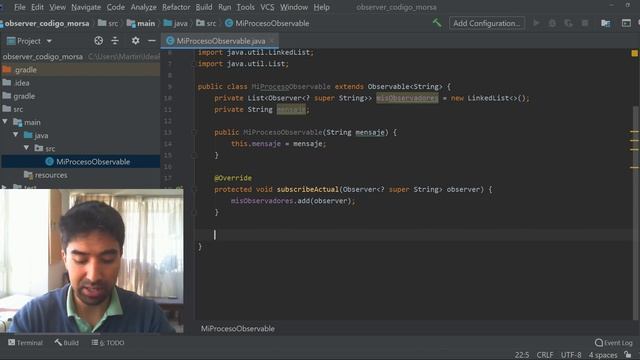Select the orange .gradle folder in tree
The image size is (640, 360).
coord(80,70)
